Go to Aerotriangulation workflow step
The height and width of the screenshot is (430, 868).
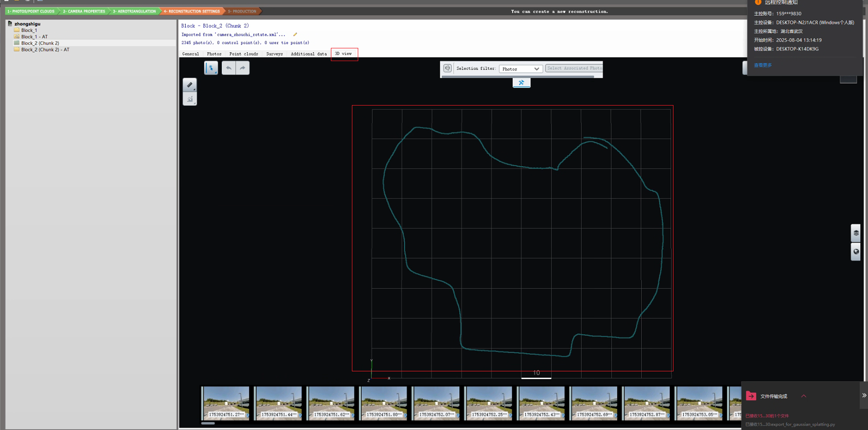pyautogui.click(x=134, y=11)
